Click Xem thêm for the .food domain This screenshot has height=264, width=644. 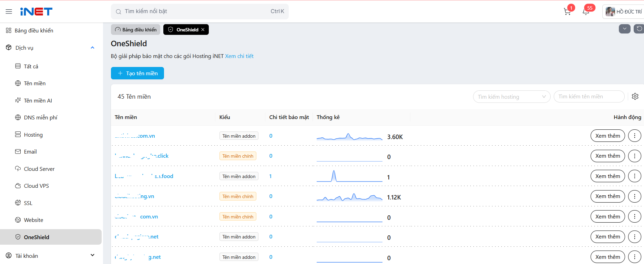pos(607,176)
